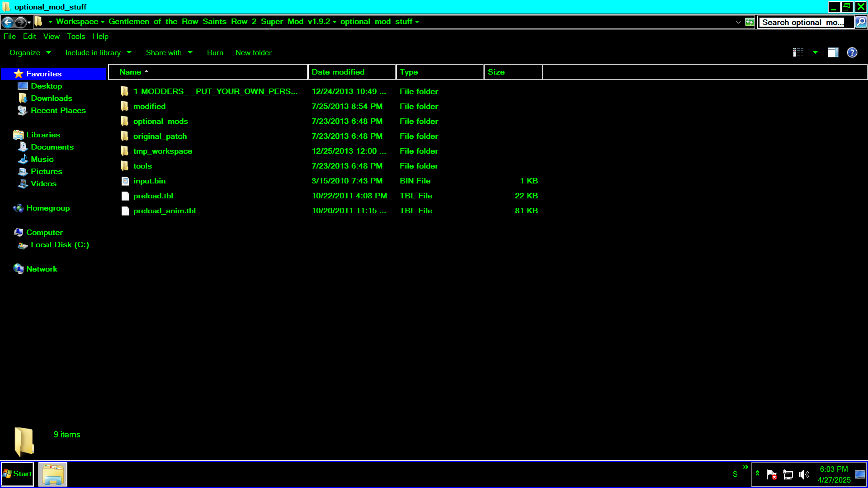Viewport: 868px width, 488px height.
Task: Select the optional_mods folder icon
Action: click(x=125, y=122)
